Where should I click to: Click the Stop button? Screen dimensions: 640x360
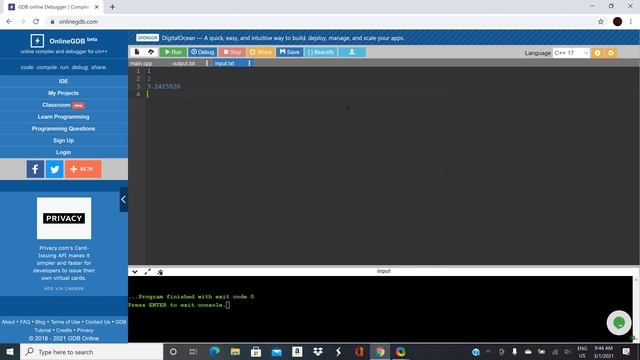pos(232,52)
